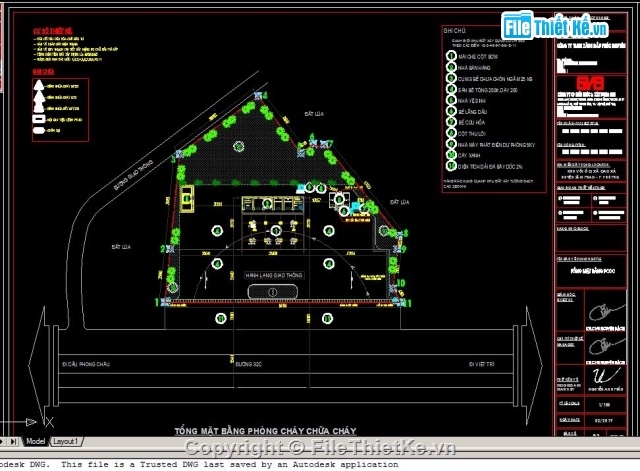Click the 'ĐƯỜNG 32C' road label

pyautogui.click(x=249, y=364)
